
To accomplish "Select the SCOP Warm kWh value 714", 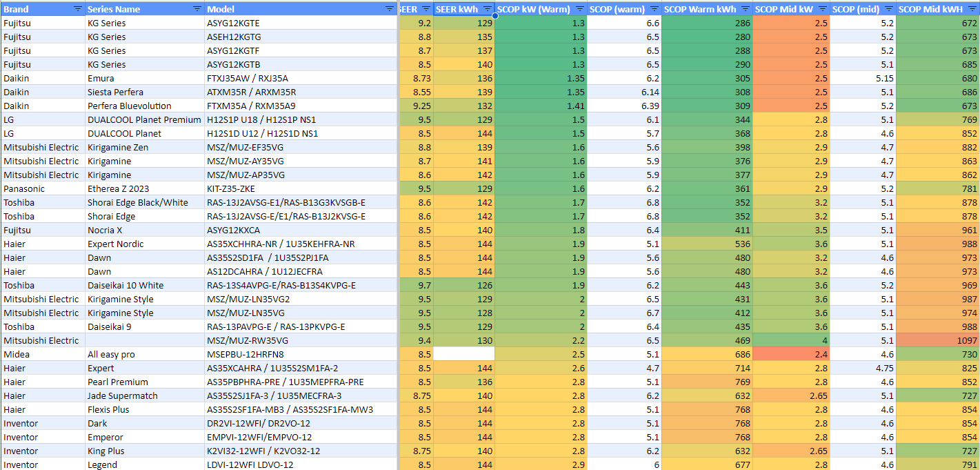I will pos(707,368).
